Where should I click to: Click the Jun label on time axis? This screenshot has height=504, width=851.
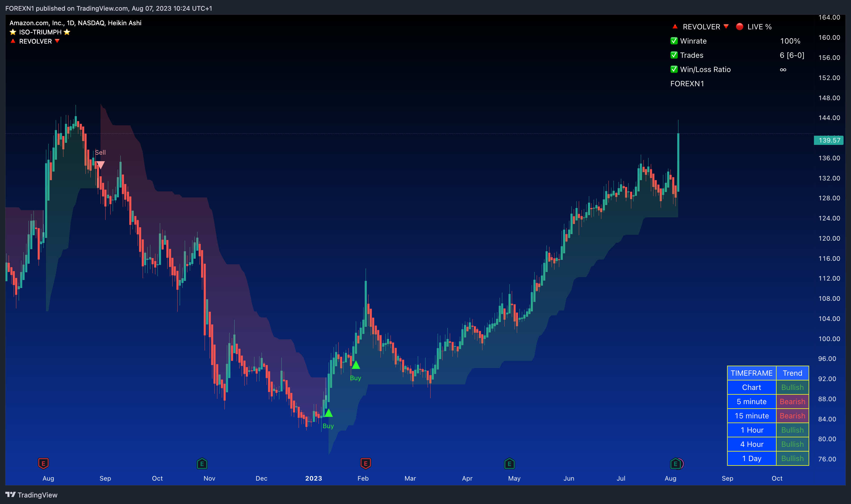pyautogui.click(x=569, y=478)
